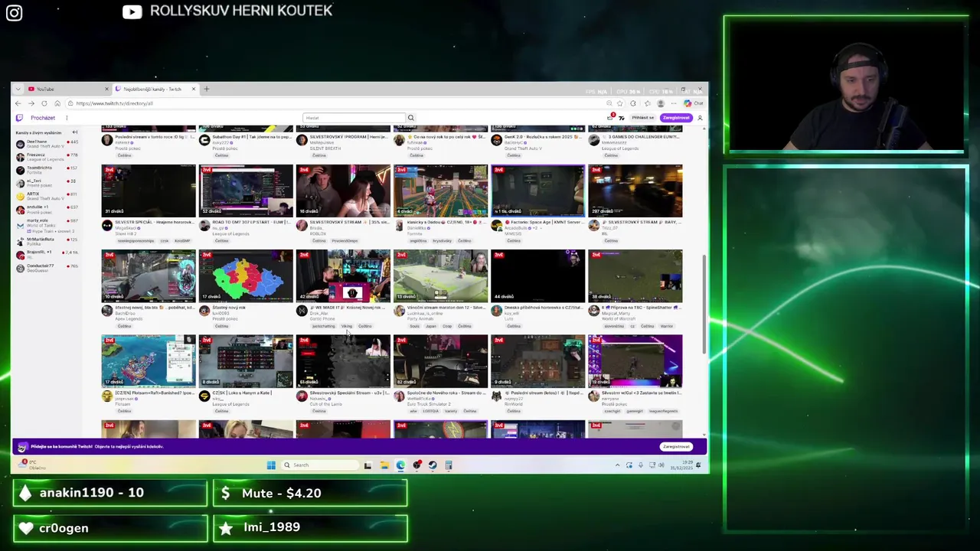Click the Party Animals game link
The width and height of the screenshot is (980, 551).
pos(421,319)
